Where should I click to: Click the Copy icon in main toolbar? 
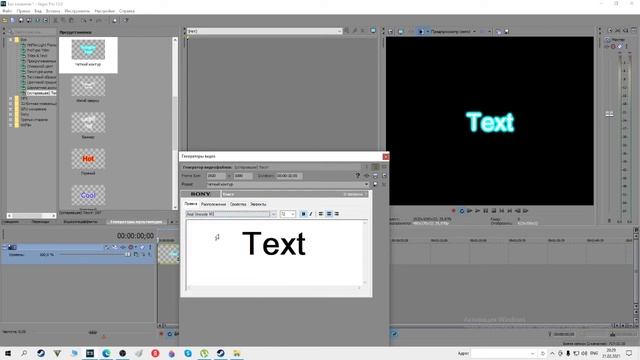point(64,20)
